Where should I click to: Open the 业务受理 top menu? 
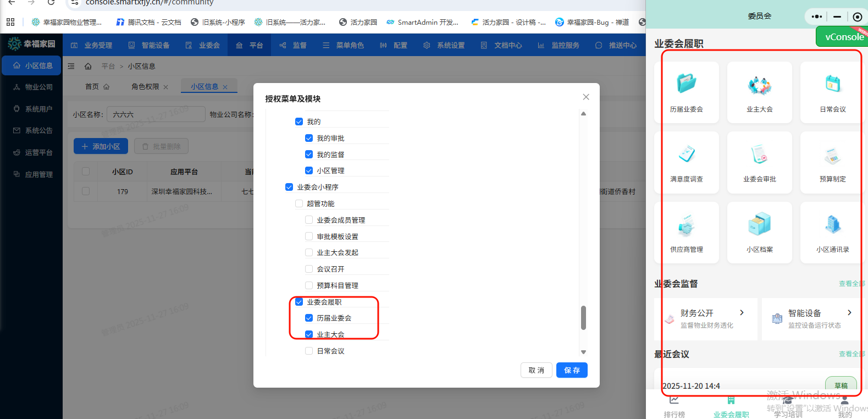[x=92, y=45]
